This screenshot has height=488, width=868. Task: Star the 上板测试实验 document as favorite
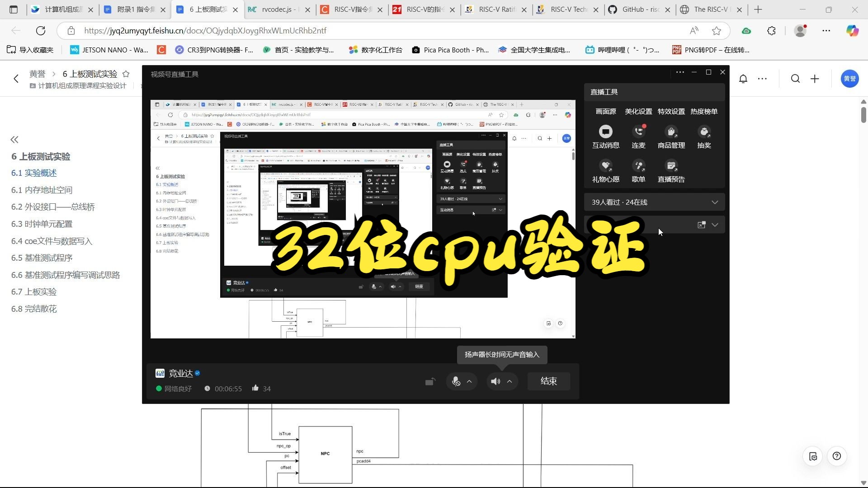[126, 74]
